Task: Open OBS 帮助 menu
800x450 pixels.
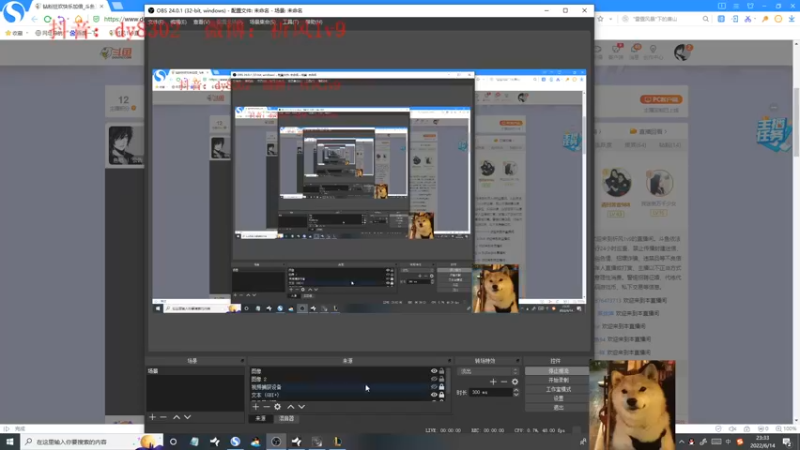Action: click(x=313, y=22)
